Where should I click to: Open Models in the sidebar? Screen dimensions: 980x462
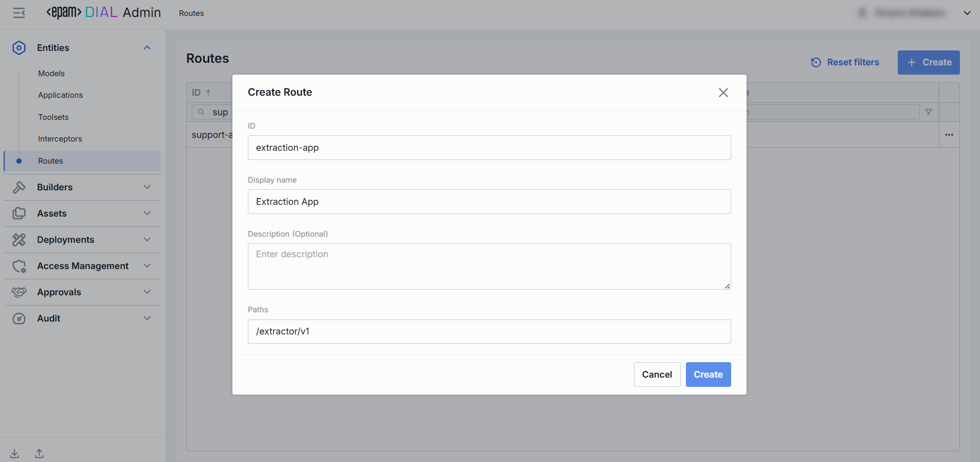(x=51, y=74)
